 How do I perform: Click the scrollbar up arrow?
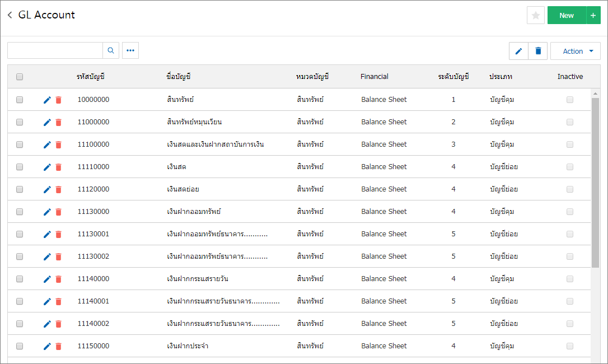[x=595, y=94]
